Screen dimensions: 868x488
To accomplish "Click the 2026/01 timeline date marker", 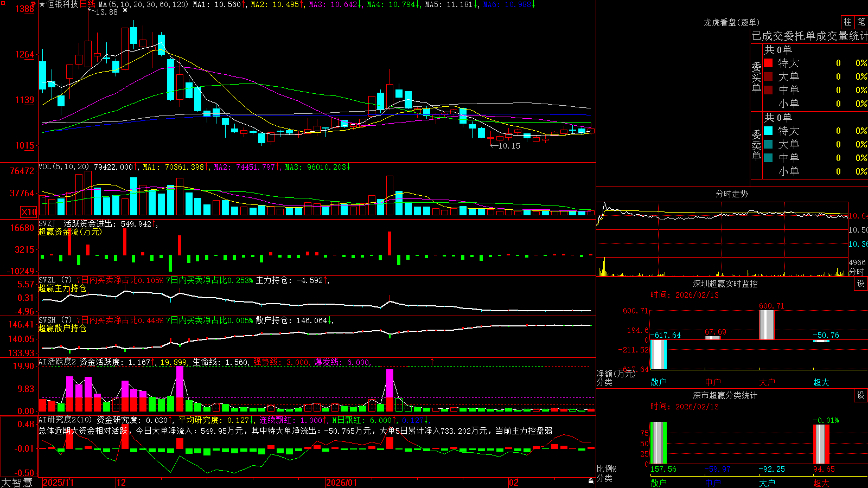I will point(342,483).
